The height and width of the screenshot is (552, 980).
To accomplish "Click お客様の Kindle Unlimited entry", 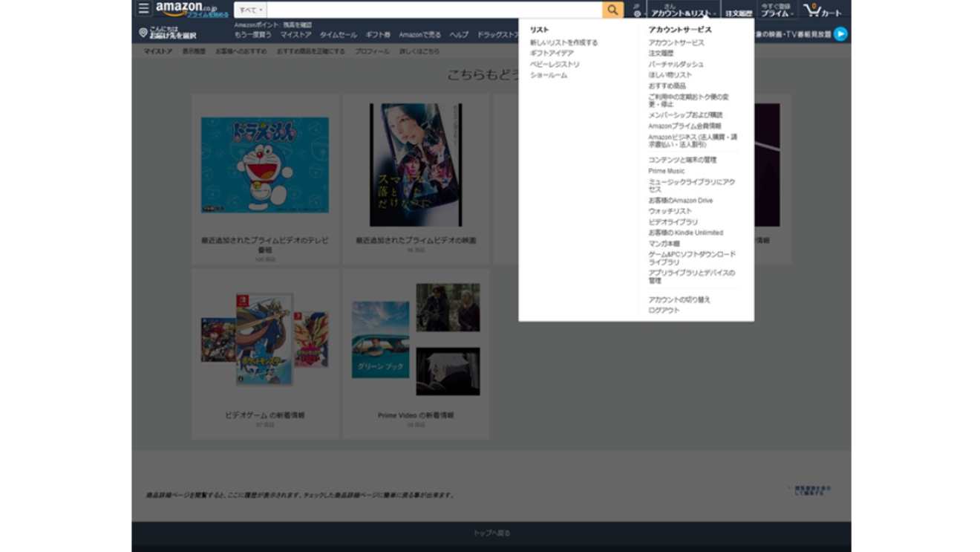I will (x=685, y=233).
